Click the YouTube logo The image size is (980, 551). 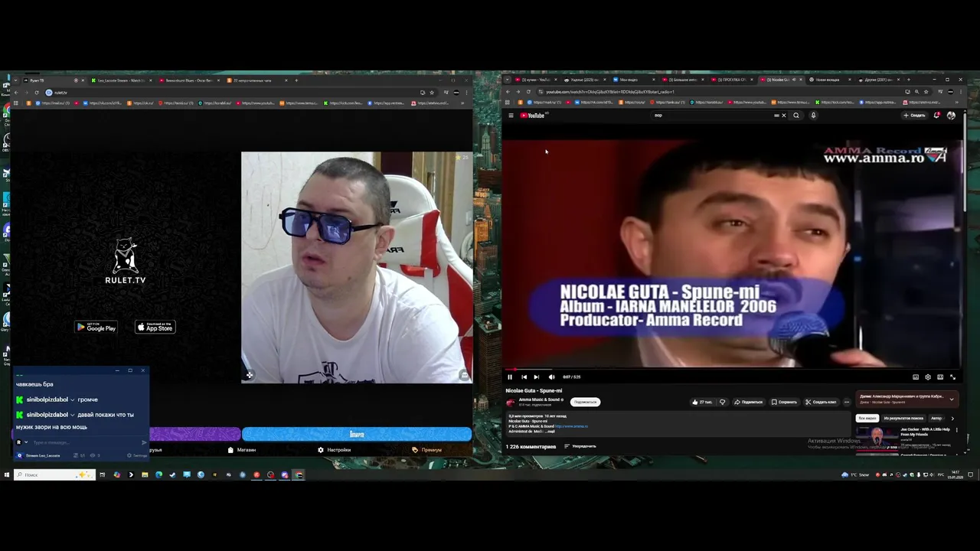click(533, 116)
